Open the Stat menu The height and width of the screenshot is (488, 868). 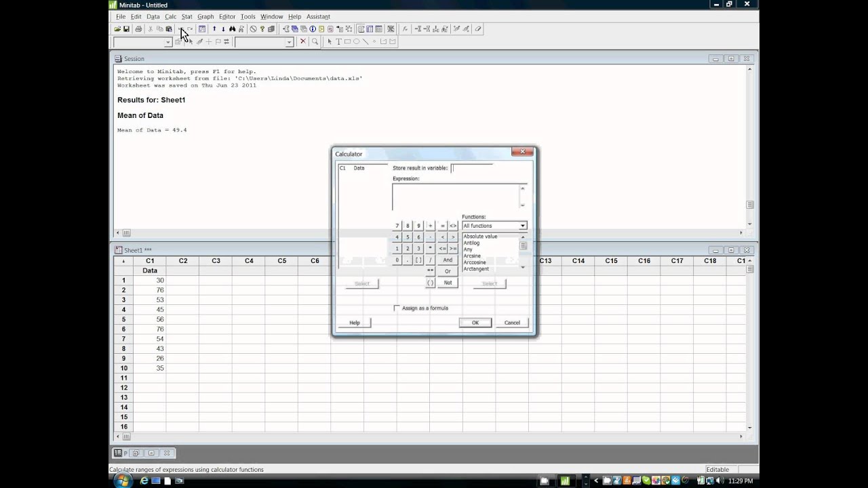coord(186,16)
